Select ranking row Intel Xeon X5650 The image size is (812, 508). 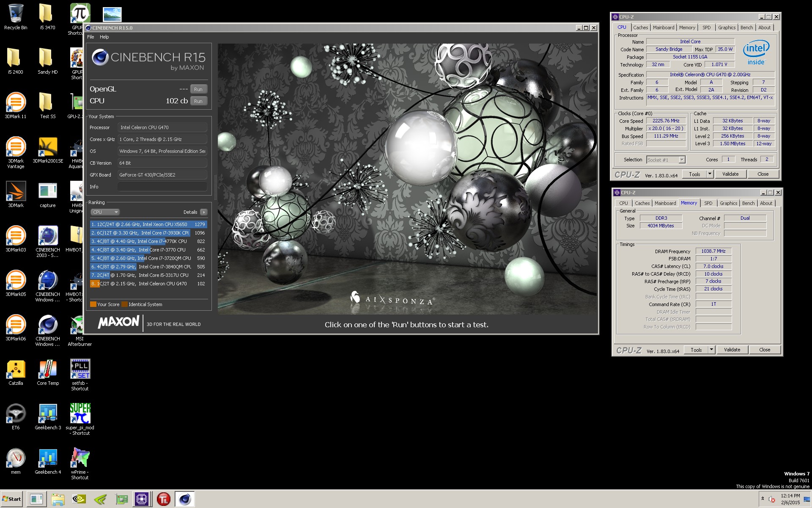click(x=148, y=224)
